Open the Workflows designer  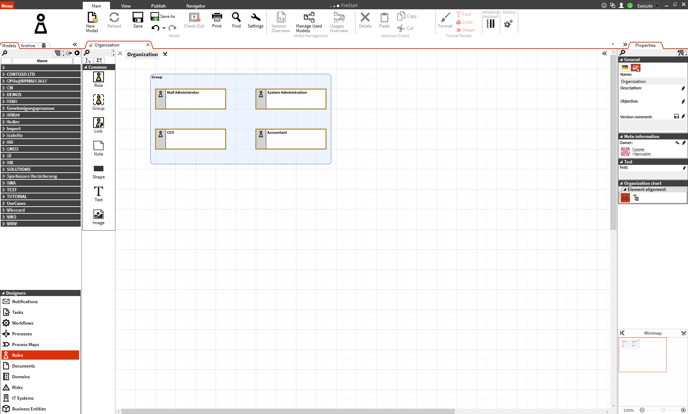40,323
